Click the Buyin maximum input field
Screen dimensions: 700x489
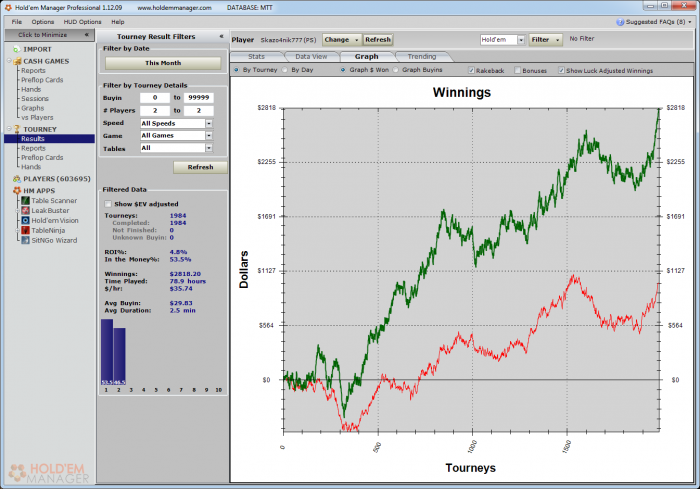(199, 98)
